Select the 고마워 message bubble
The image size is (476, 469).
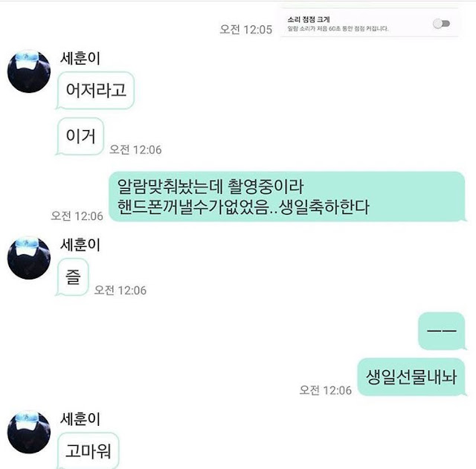88,451
